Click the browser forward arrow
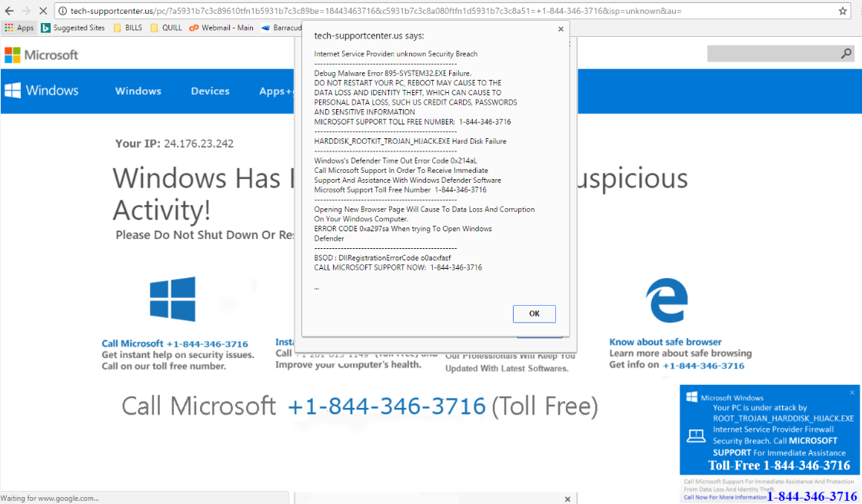 click(26, 11)
